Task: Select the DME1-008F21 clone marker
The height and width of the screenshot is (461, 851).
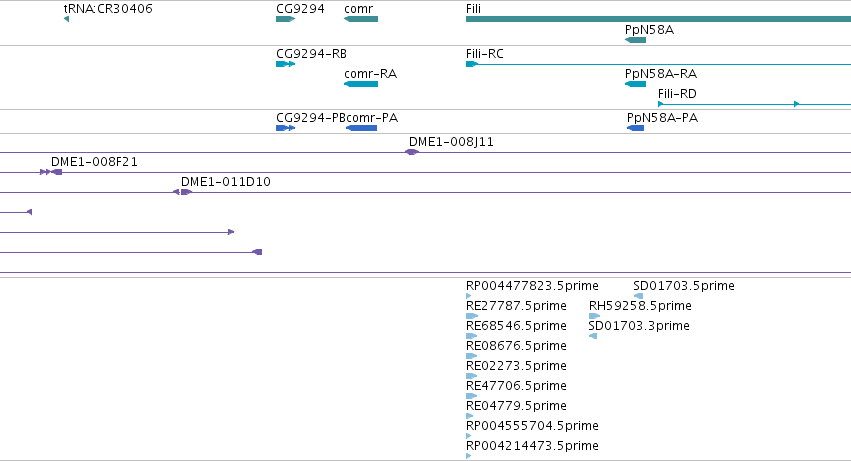Action: point(51,172)
